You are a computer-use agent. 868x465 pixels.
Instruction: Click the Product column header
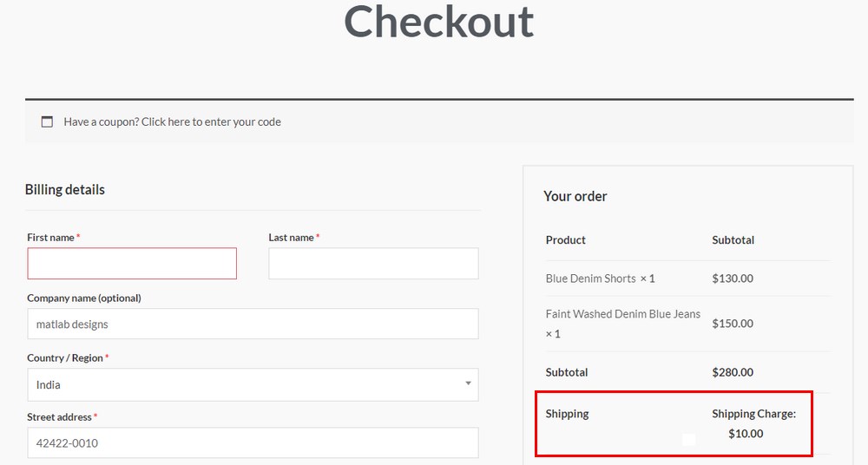565,239
